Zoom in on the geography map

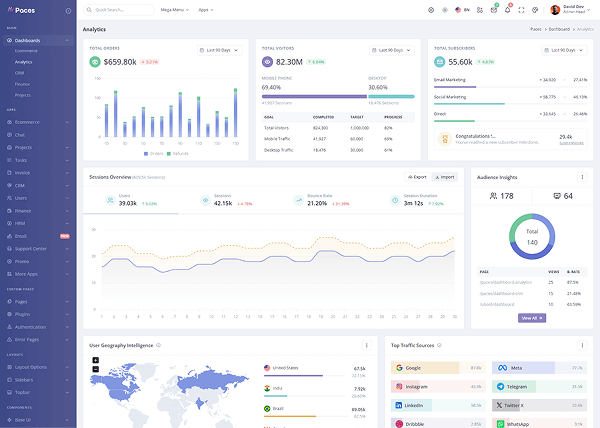click(x=95, y=362)
